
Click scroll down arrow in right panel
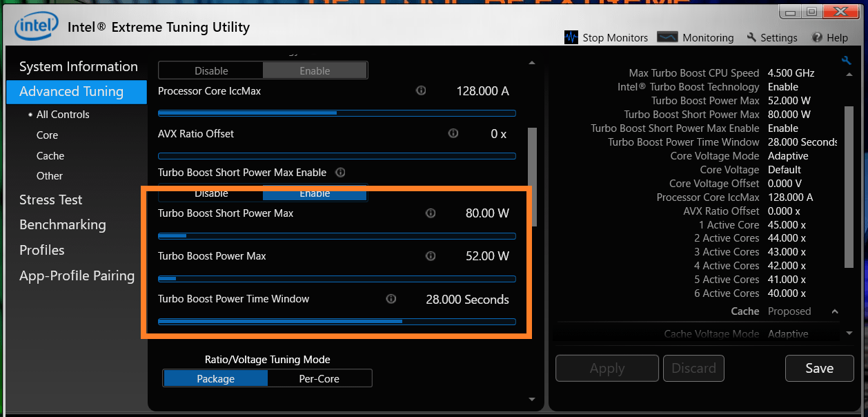(849, 333)
